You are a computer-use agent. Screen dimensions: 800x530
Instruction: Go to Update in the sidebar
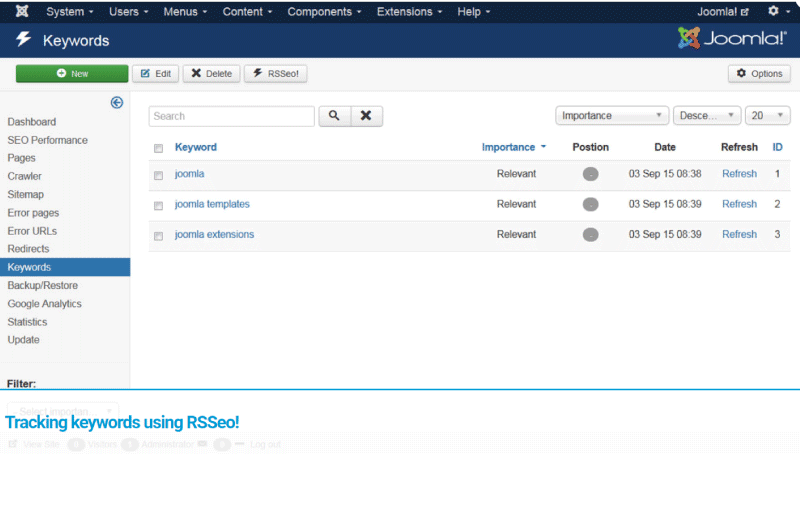(23, 340)
